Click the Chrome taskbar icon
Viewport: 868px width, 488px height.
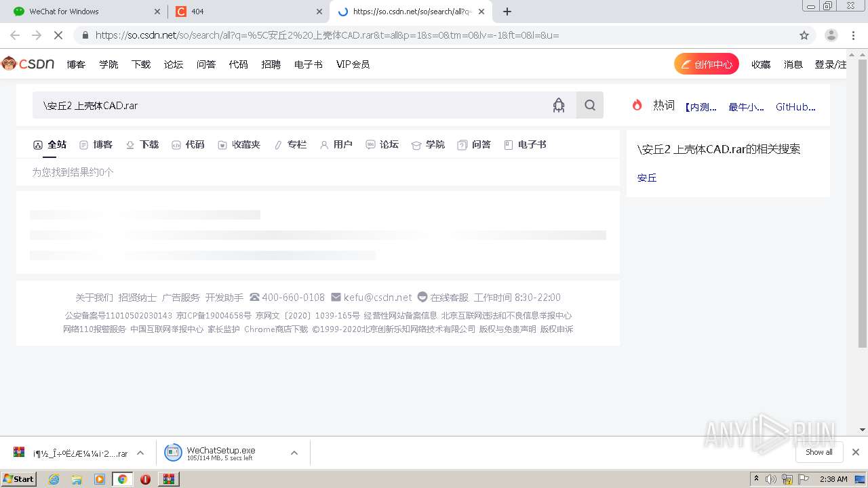click(123, 479)
